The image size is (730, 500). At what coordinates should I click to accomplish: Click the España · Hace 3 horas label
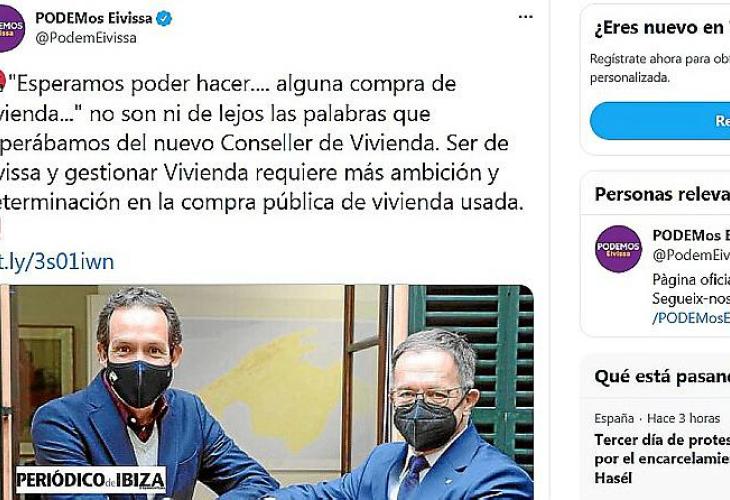tap(657, 419)
